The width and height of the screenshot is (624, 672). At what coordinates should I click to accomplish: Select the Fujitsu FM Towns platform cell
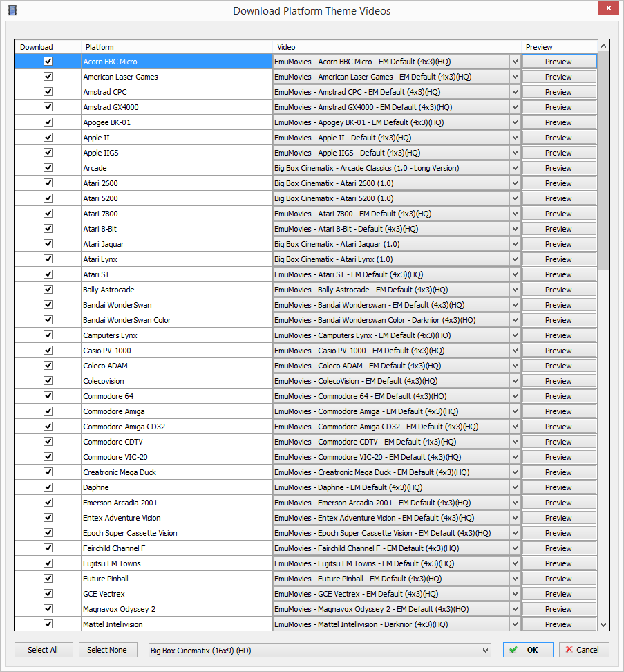click(x=177, y=563)
